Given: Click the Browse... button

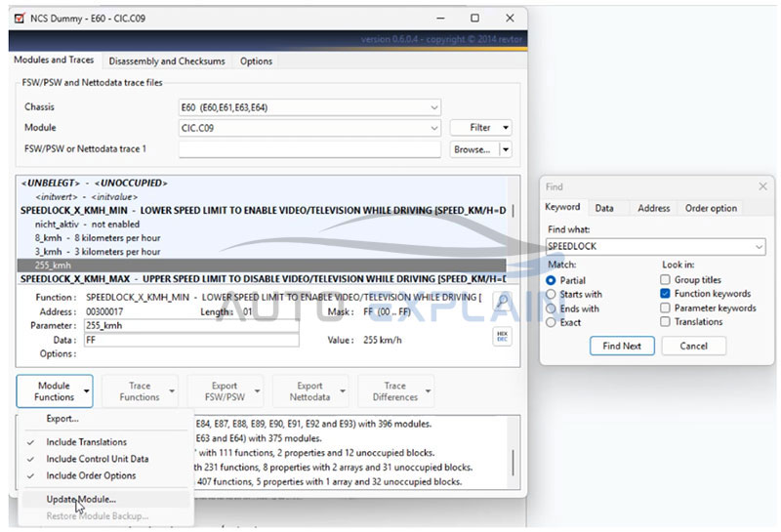Looking at the screenshot, I should click(475, 149).
